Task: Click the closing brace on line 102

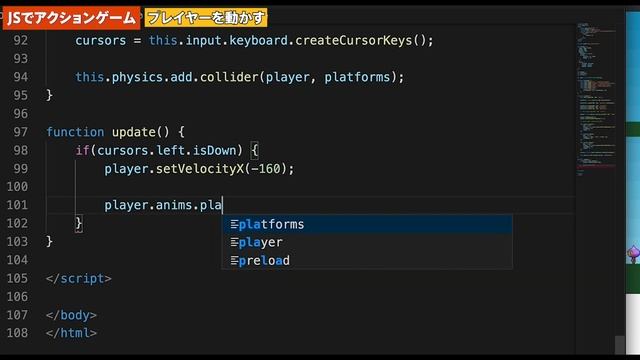Action: [x=79, y=223]
